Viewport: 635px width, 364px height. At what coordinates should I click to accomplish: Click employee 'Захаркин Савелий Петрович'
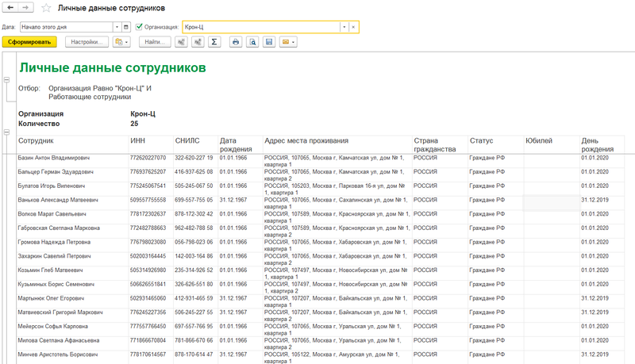54,256
